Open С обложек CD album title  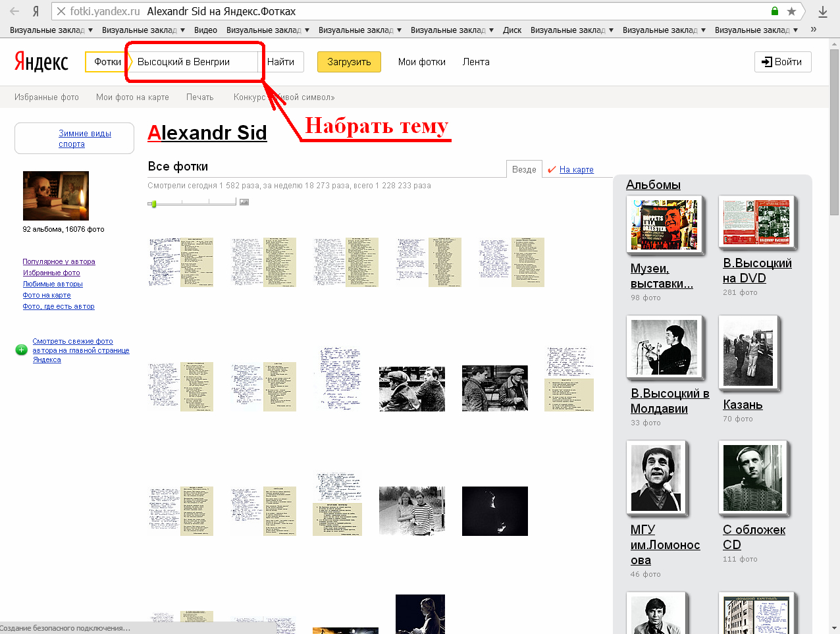[754, 537]
